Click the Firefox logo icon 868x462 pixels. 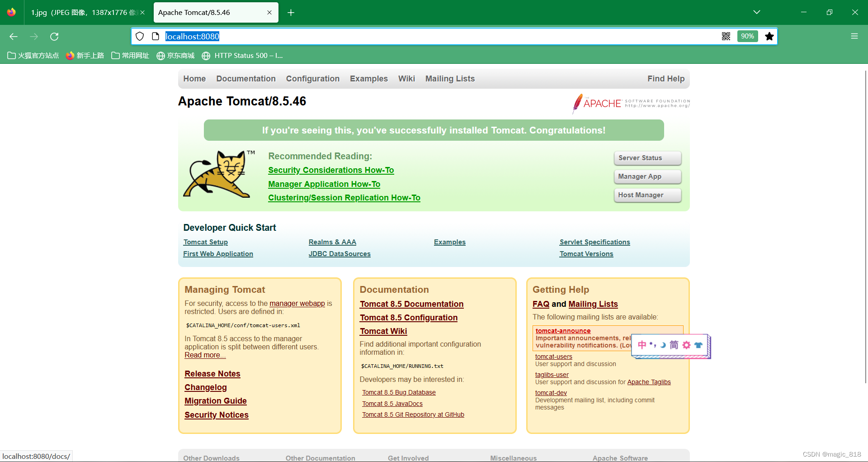[11, 12]
